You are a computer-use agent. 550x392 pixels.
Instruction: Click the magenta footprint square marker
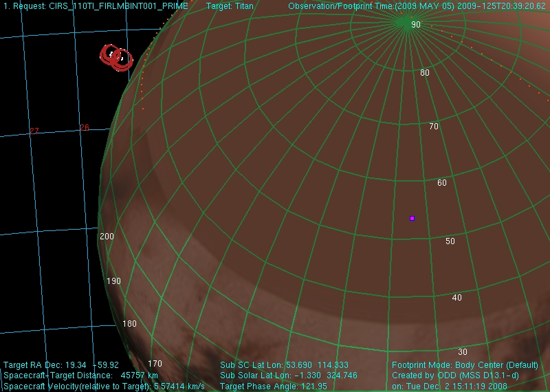coord(412,218)
